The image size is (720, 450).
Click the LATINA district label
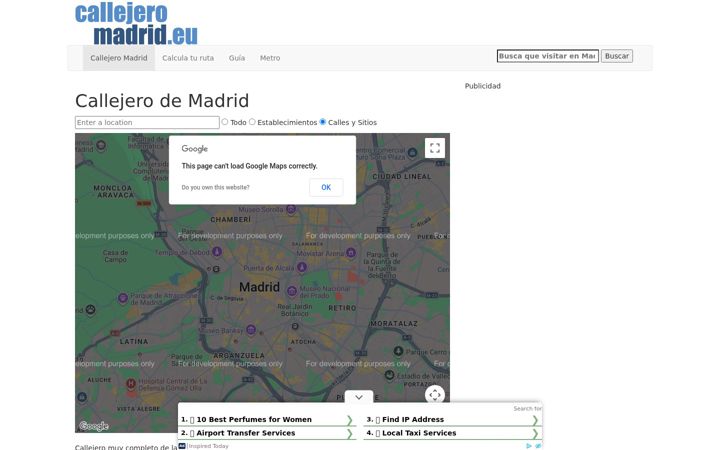(134, 342)
